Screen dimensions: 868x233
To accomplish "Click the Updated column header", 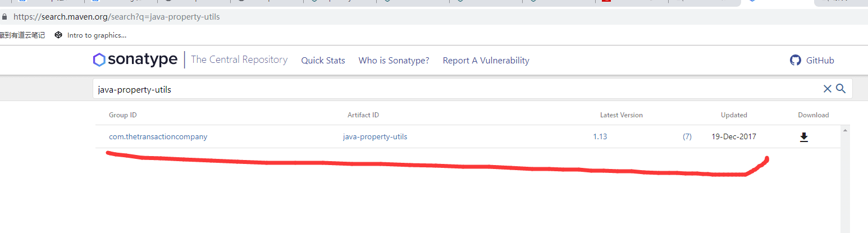I will click(734, 115).
